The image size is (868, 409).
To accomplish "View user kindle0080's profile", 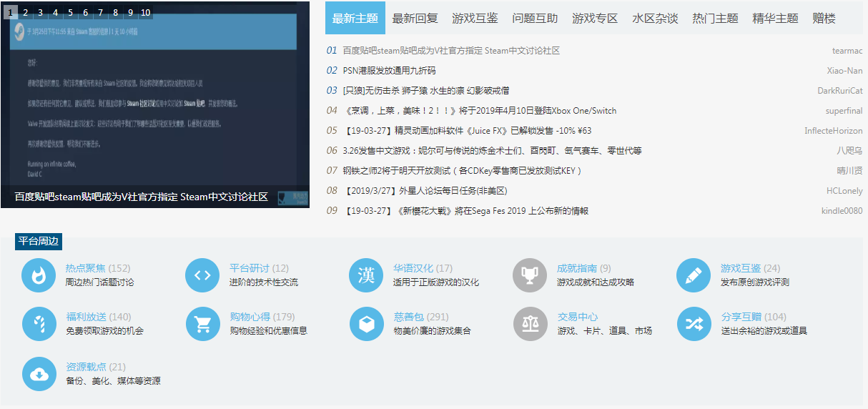I will (842, 211).
